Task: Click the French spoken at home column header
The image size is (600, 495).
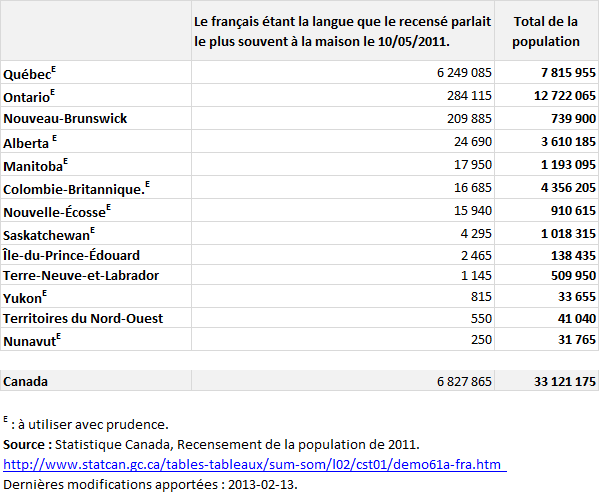Action: (343, 31)
